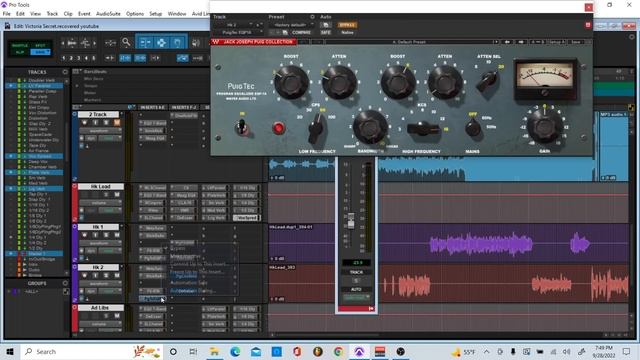Enable Shuffle edit mode
This screenshot has height=360, width=640.
pyautogui.click(x=20, y=45)
